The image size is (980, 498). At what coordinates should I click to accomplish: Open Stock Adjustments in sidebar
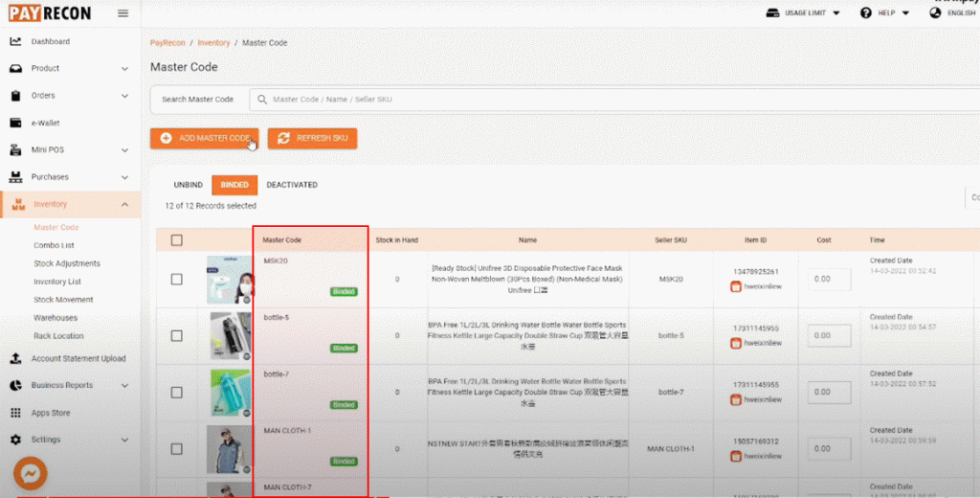tap(66, 263)
